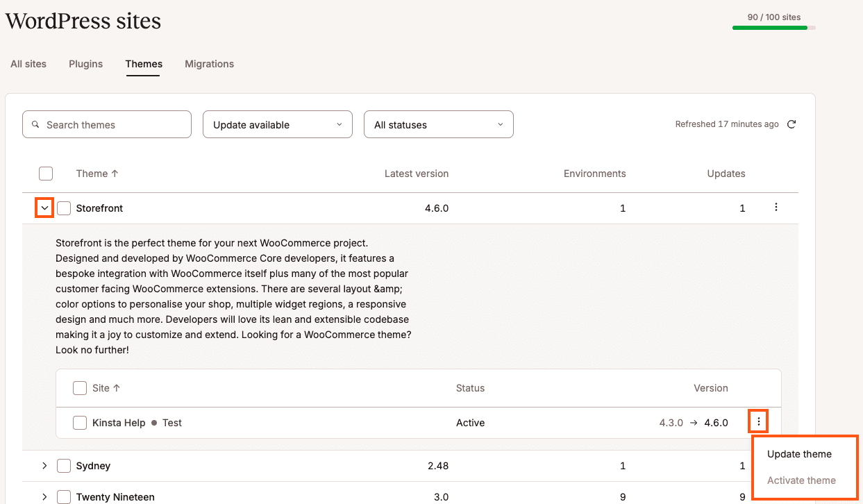Screen dimensions: 863x504
Task: Click the Environments column header
Action: pyautogui.click(x=595, y=174)
